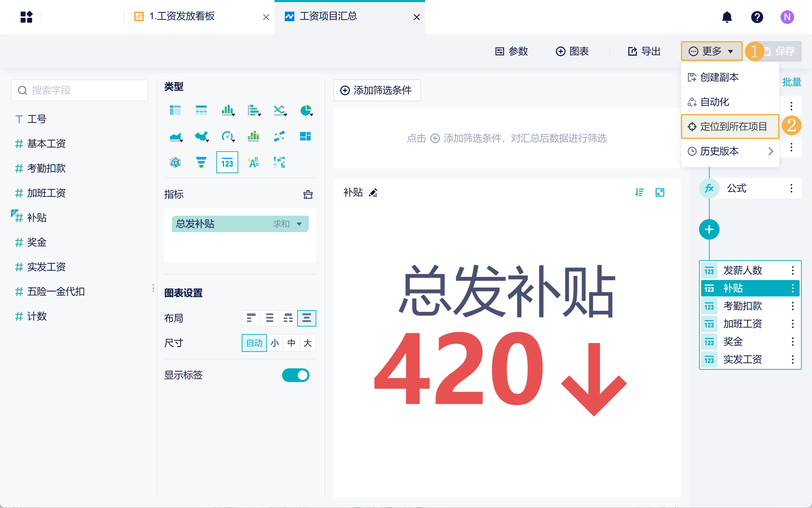Pick the gauge chart type icon
812x508 pixels.
pyautogui.click(x=227, y=137)
